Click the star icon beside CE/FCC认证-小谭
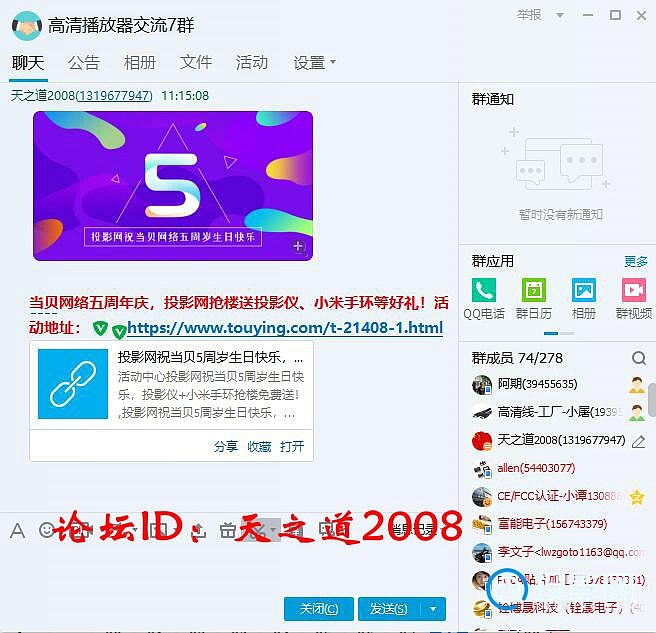 click(x=637, y=497)
